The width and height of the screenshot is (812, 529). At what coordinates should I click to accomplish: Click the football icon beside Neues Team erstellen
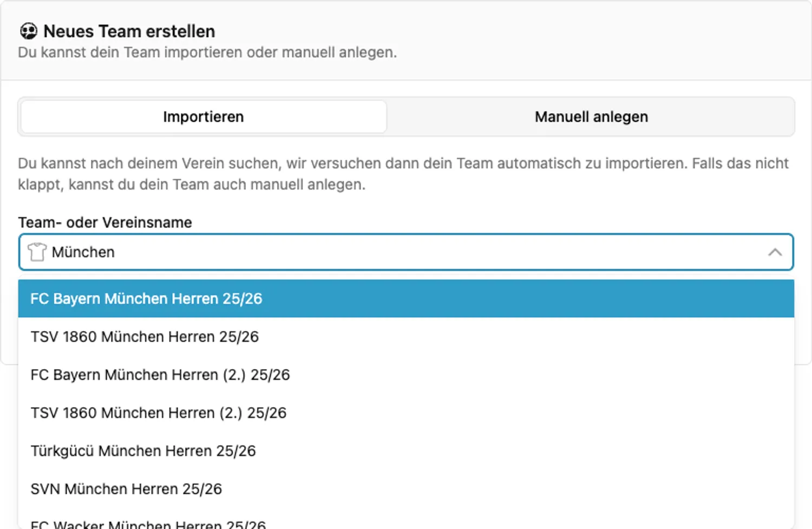29,31
